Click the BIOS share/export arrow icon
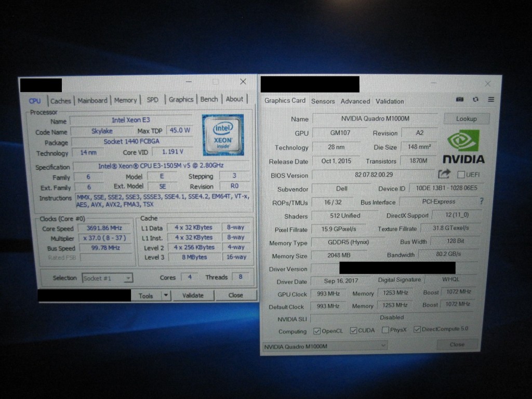 [x=444, y=174]
